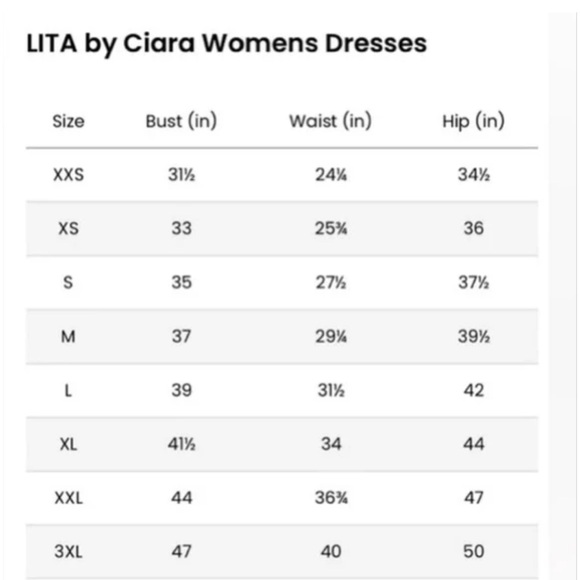Click the XL size row label
Screen dimensions: 580x580
click(x=68, y=444)
